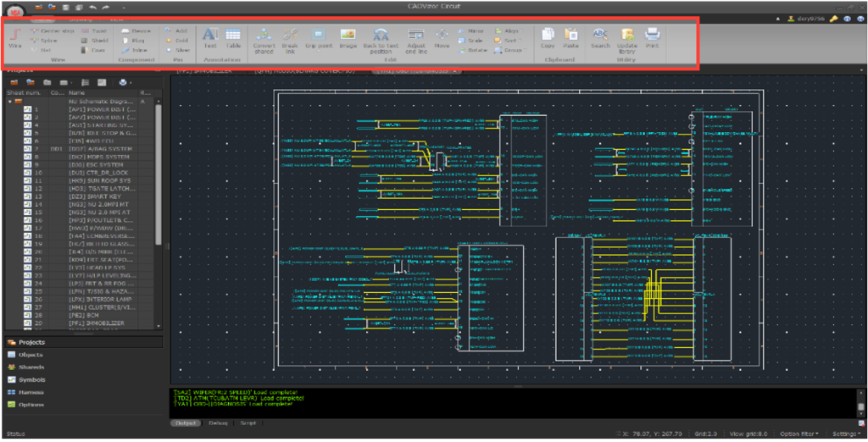Switch to the Script output tab
868x442 pixels.
click(x=248, y=423)
